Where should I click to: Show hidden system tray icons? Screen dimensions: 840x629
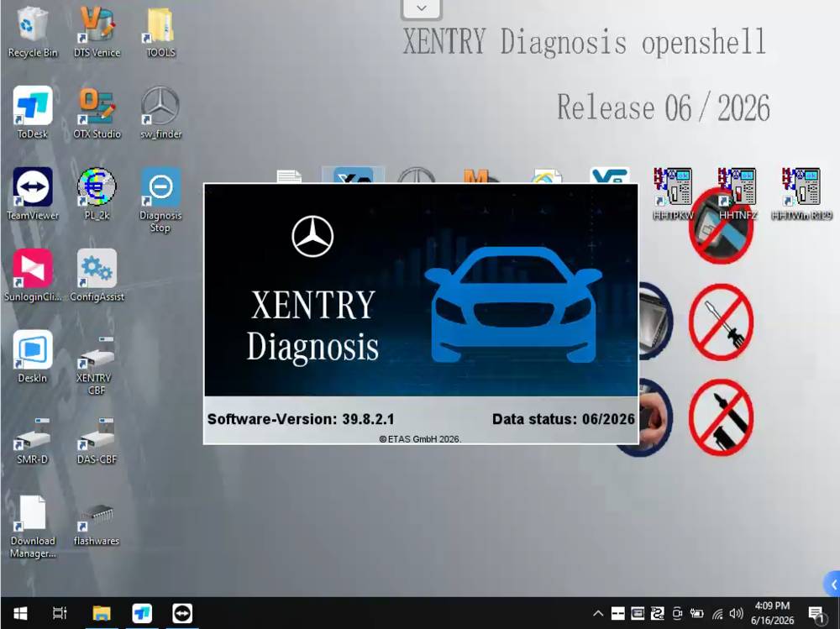point(598,613)
